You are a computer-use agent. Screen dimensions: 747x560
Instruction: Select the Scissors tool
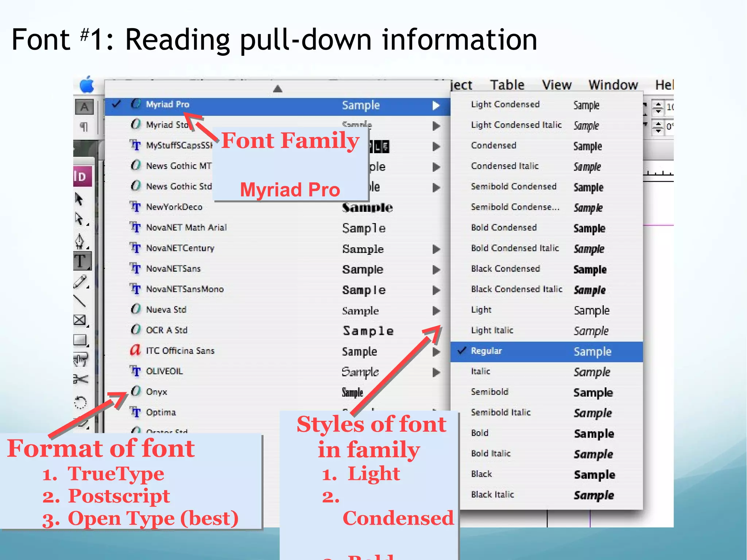tap(81, 379)
